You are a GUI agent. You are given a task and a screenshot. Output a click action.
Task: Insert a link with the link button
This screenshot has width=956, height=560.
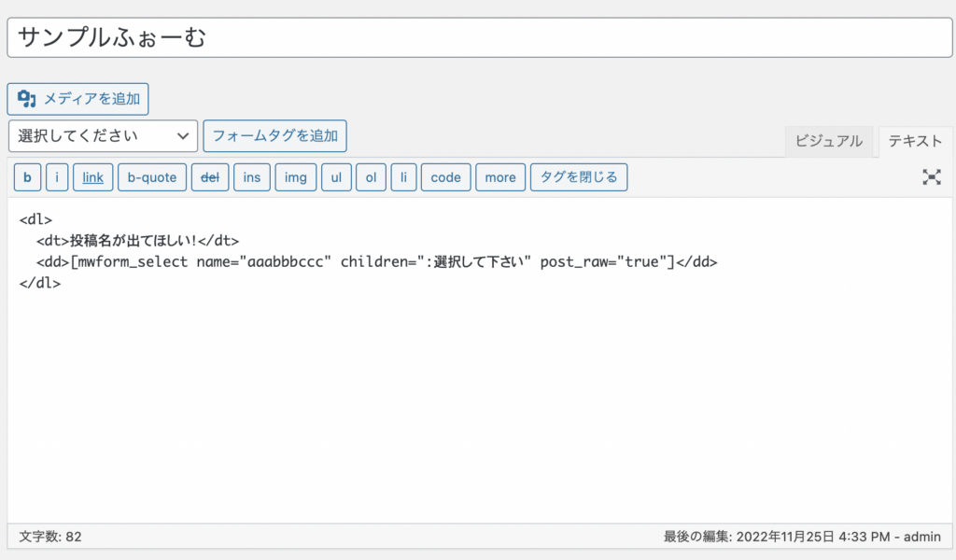click(x=92, y=177)
